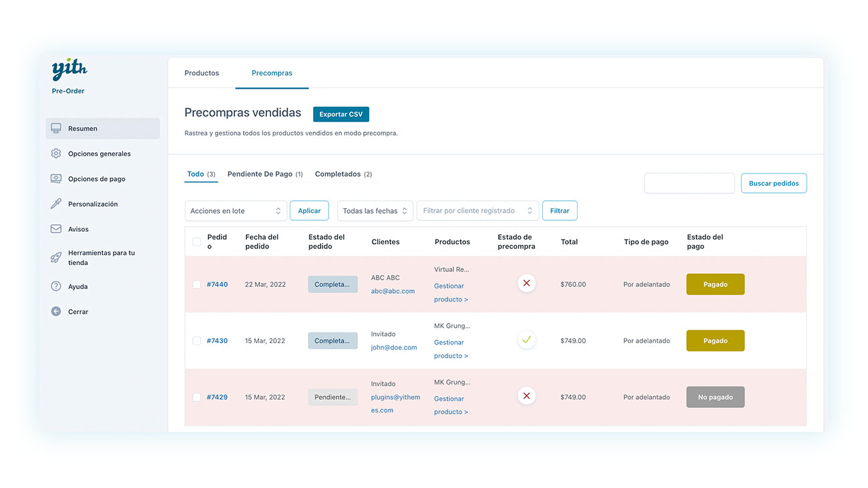Viewport: 868px width, 488px height.
Task: Open order link #7440
Action: click(x=217, y=284)
